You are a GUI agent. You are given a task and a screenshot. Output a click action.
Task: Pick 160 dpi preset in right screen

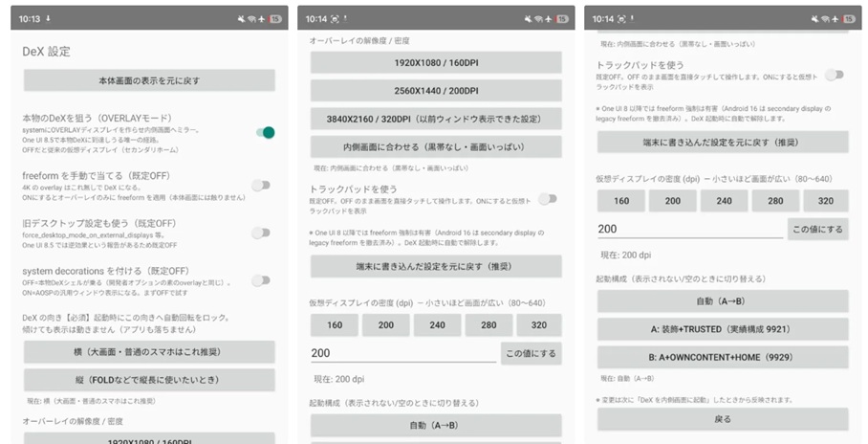(x=621, y=201)
